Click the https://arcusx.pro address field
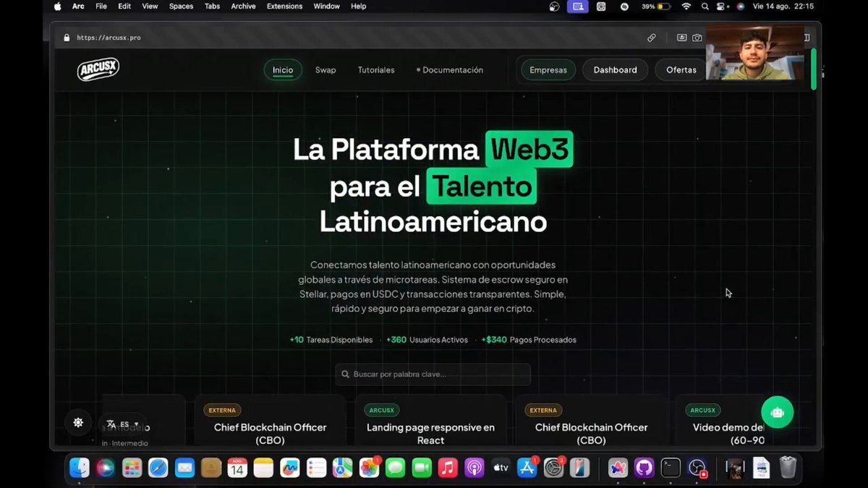Viewport: 868px width, 488px height. click(x=109, y=38)
